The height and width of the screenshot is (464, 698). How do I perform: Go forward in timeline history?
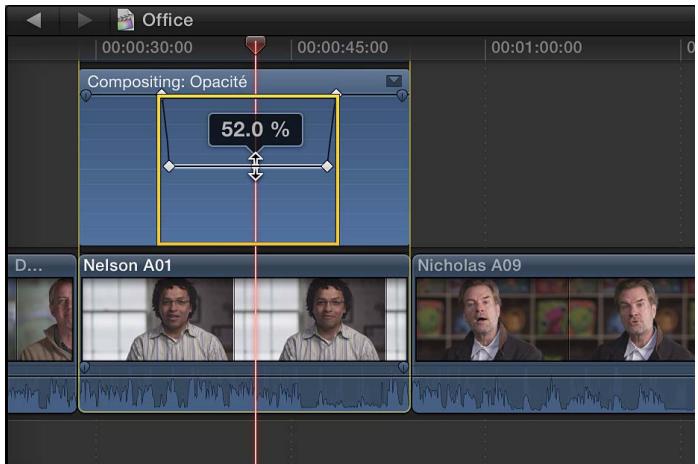[x=85, y=20]
